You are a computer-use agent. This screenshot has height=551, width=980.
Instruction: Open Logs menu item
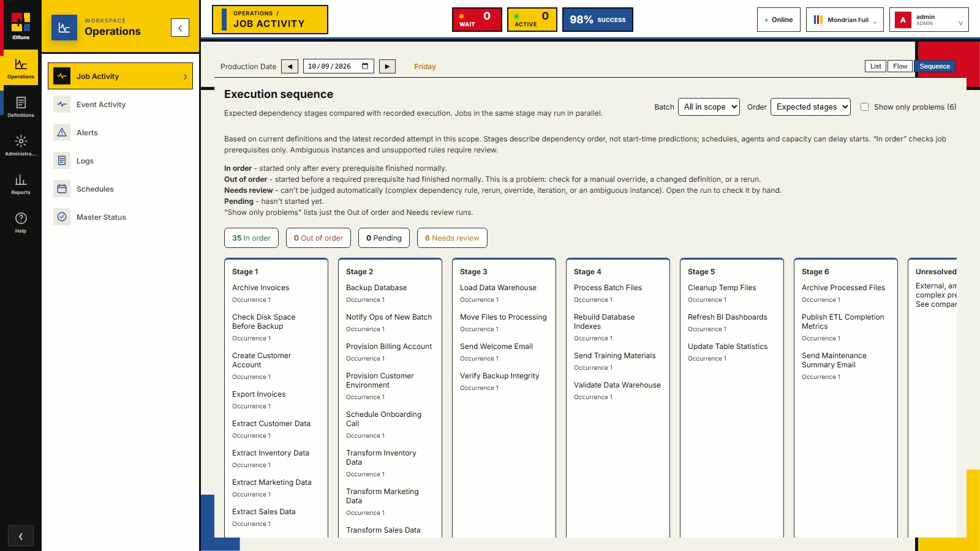pos(121,161)
